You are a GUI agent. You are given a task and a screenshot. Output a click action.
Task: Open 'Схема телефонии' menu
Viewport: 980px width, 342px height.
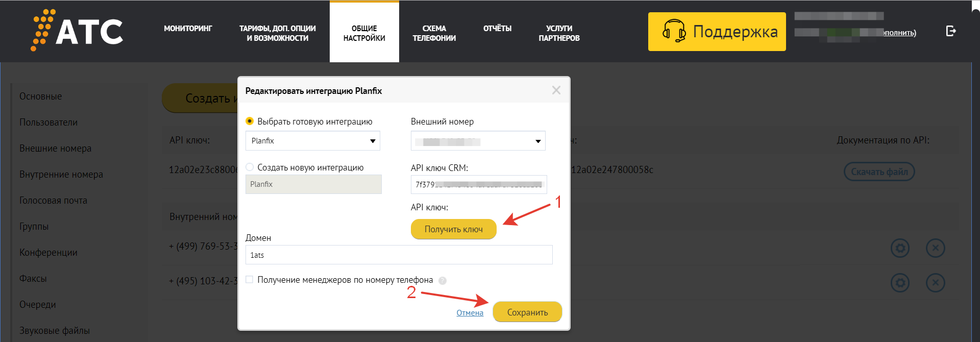pyautogui.click(x=434, y=33)
